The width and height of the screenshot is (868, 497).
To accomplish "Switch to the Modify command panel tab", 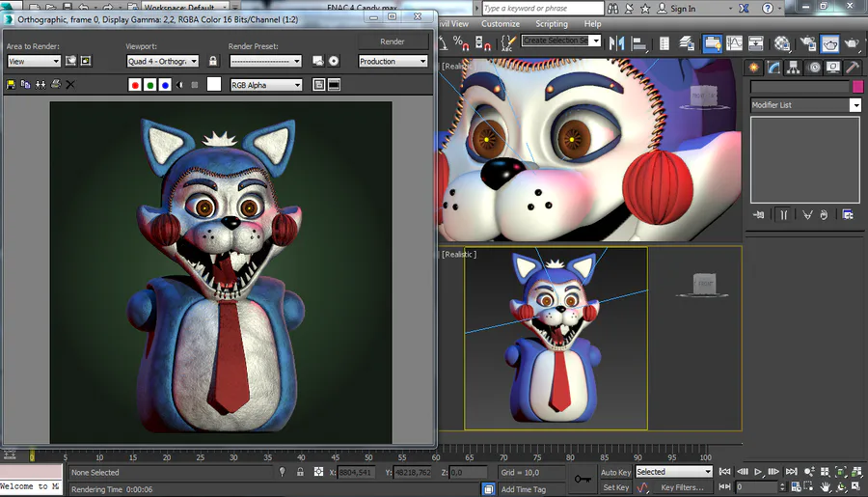I will tap(773, 68).
